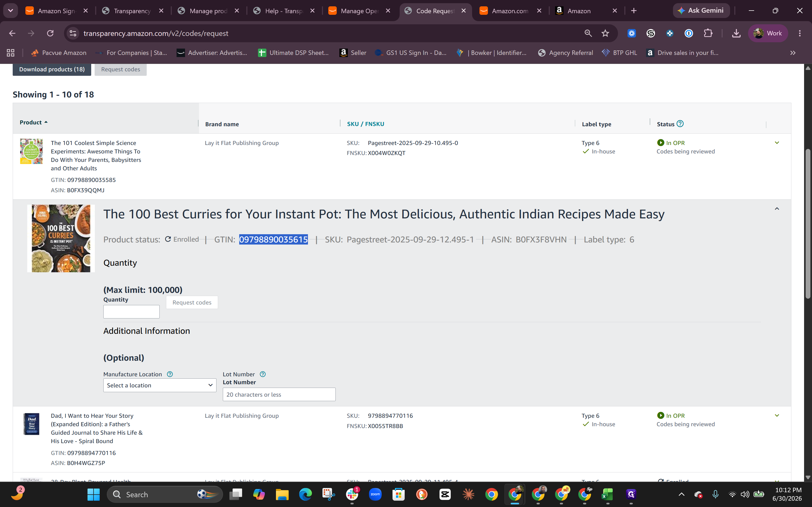The height and width of the screenshot is (507, 812).
Task: Click the Lot Number text field
Action: pyautogui.click(x=279, y=394)
